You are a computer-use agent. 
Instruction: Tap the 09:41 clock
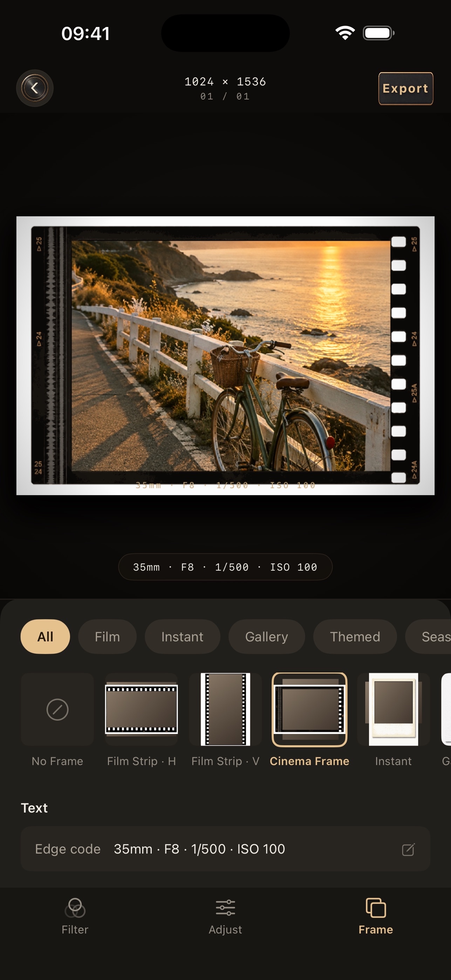pos(86,34)
